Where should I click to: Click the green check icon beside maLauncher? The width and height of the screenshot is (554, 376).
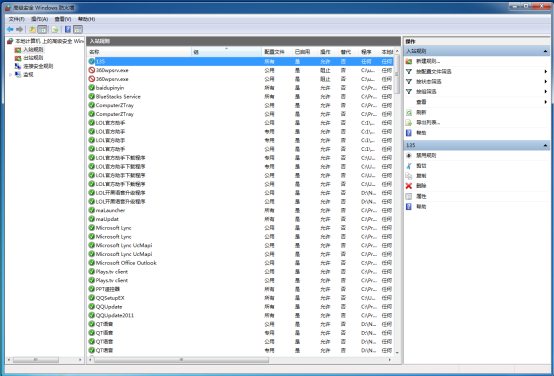pos(92,210)
